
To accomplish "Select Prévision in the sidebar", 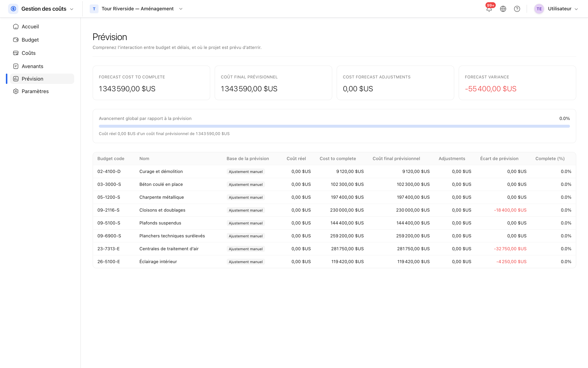I will coord(42,79).
